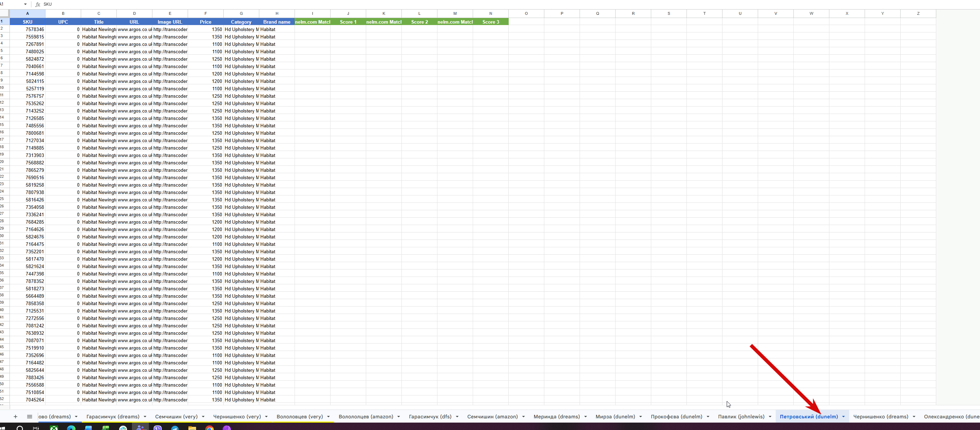The height and width of the screenshot is (430, 980).
Task: Open Павлик (johnlewis) tab dropdown arrow
Action: 770,417
